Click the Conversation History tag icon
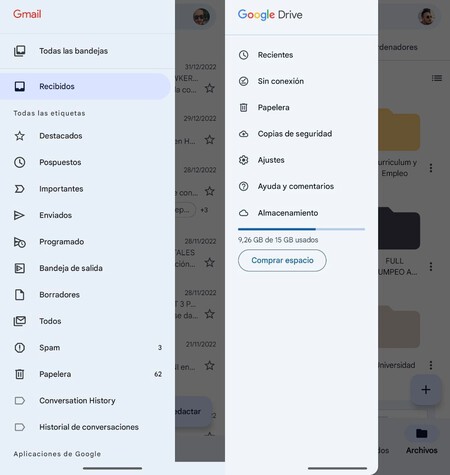The height and width of the screenshot is (475, 450). click(x=20, y=401)
